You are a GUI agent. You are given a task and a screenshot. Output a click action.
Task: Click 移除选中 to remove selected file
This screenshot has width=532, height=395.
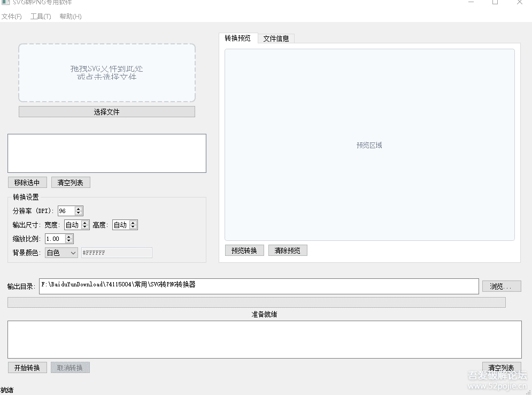coord(27,182)
